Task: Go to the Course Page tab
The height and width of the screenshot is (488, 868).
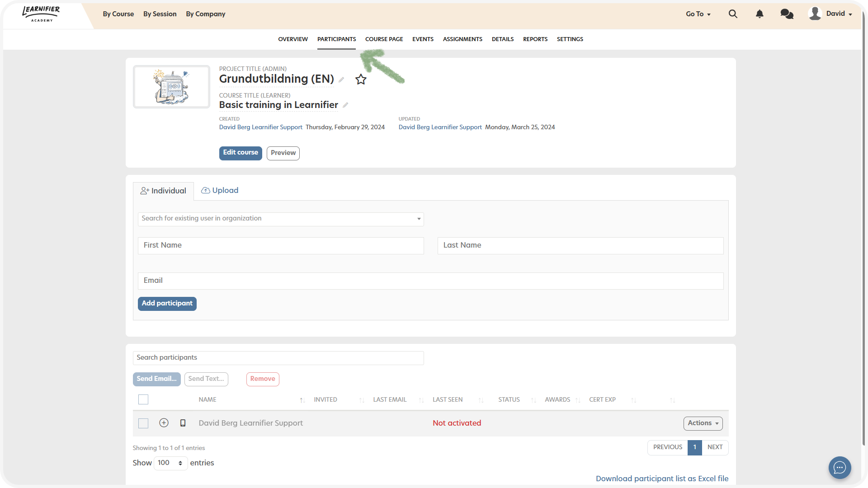Action: click(384, 39)
